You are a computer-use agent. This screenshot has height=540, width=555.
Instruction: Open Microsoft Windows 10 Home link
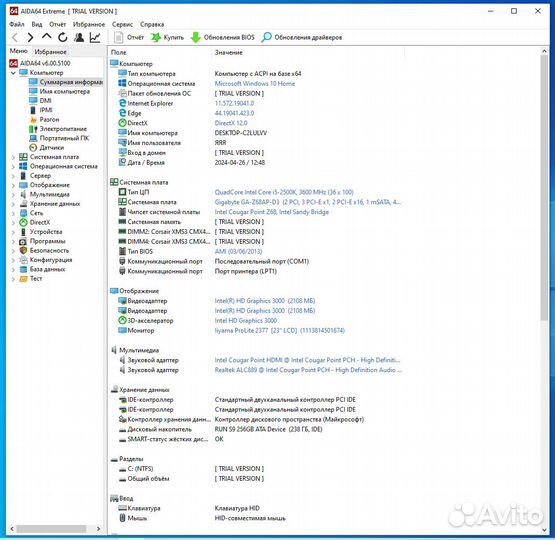click(255, 84)
